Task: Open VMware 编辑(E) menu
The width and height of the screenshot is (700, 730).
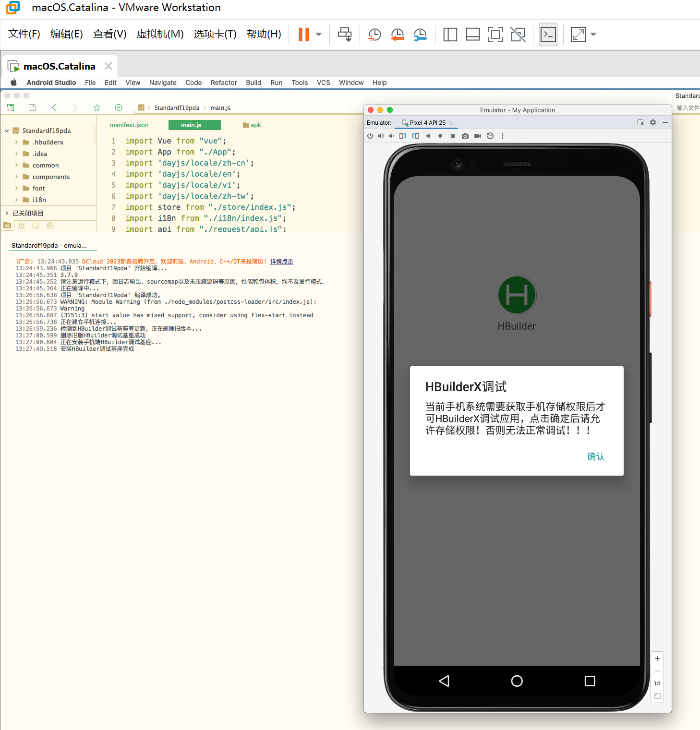Action: click(x=67, y=34)
